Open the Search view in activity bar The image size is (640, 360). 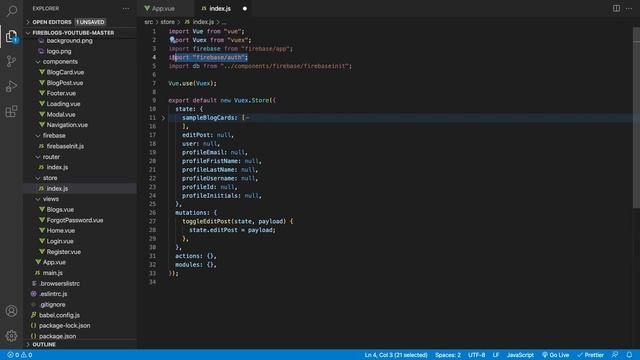click(11, 11)
